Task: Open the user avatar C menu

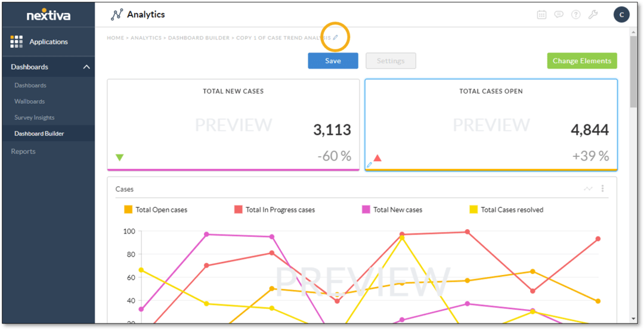Action: coord(621,15)
